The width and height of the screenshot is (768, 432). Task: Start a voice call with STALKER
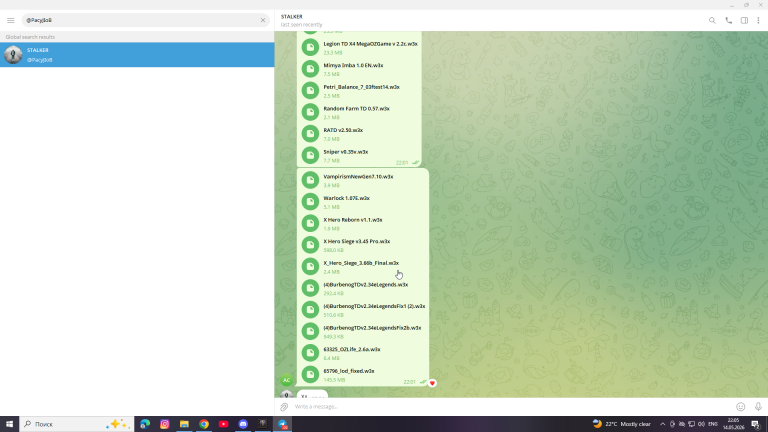coord(729,21)
